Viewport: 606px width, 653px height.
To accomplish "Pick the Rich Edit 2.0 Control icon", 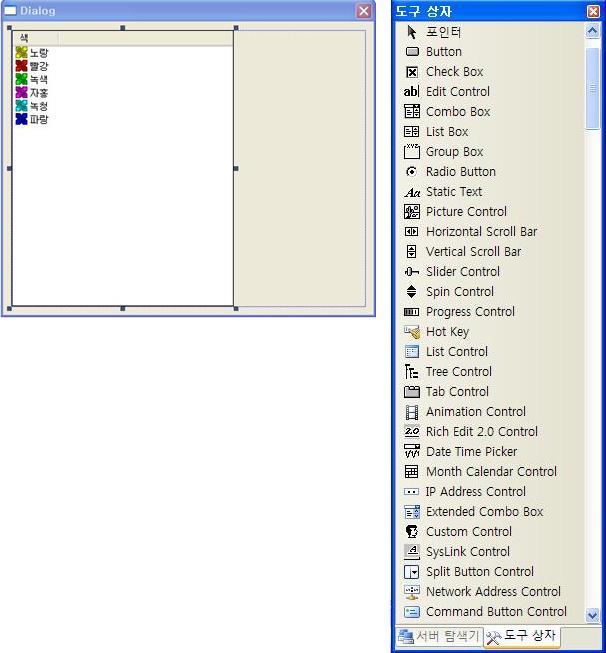I will click(x=412, y=431).
